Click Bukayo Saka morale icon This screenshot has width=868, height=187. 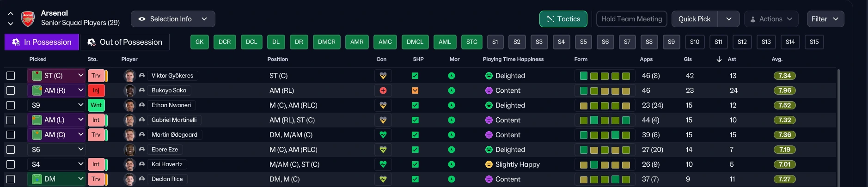pos(452,90)
